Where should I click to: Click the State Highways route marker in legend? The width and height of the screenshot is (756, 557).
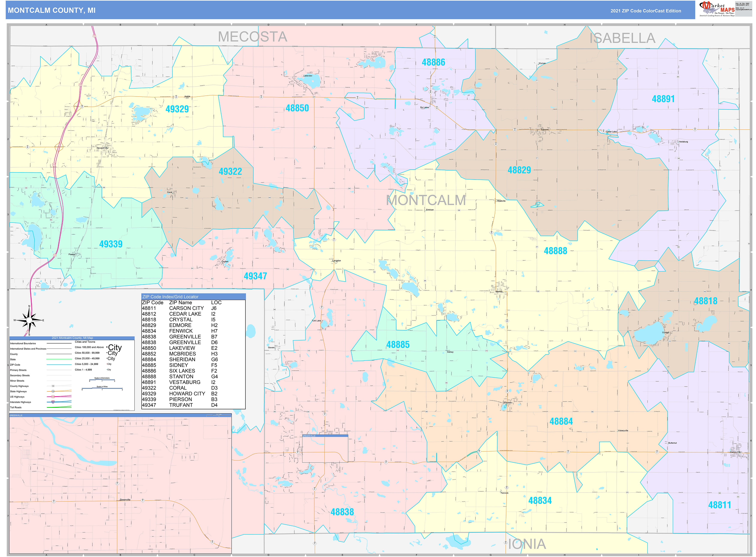pyautogui.click(x=53, y=391)
